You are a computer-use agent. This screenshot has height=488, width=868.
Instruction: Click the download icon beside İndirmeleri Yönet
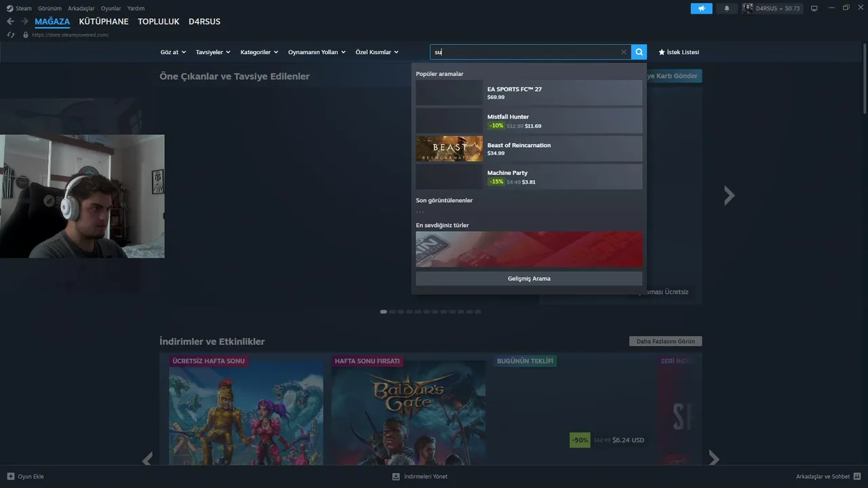pyautogui.click(x=396, y=476)
